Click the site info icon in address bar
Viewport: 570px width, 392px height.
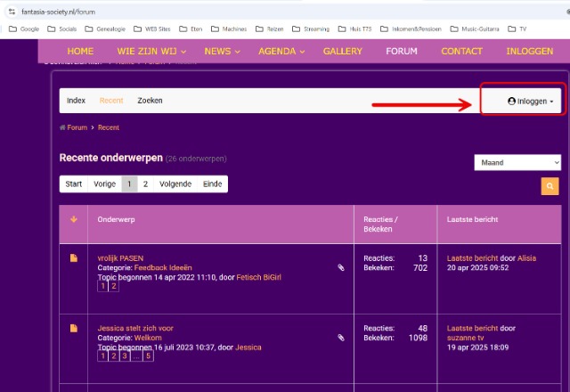12,11
